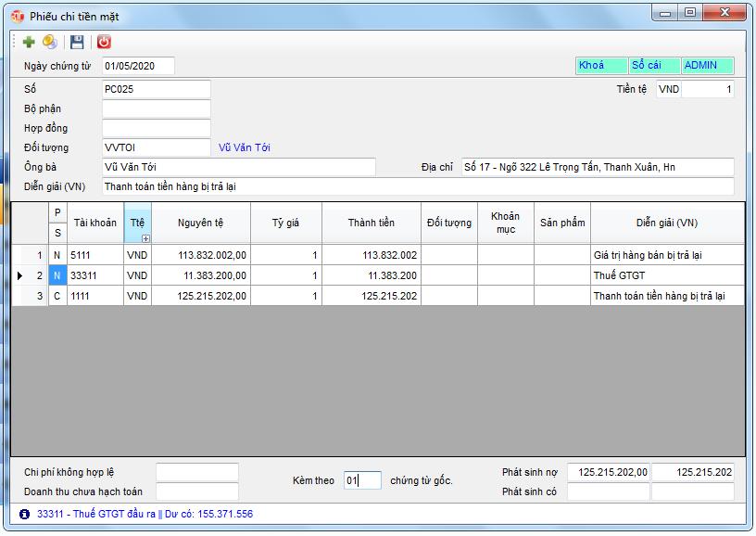Image resolution: width=756 pixels, height=536 pixels.
Task: Open the Tiền tệ VND currency field
Action: pos(668,90)
